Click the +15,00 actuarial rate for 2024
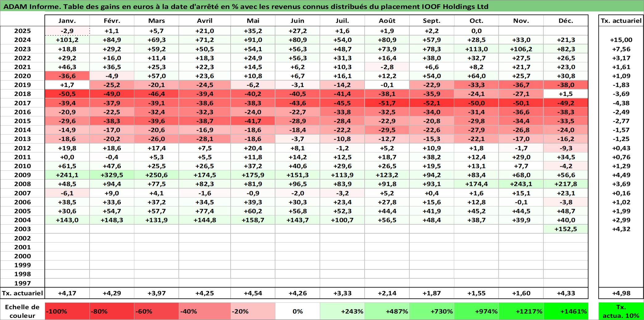The height and width of the screenshot is (320, 644). (621, 40)
